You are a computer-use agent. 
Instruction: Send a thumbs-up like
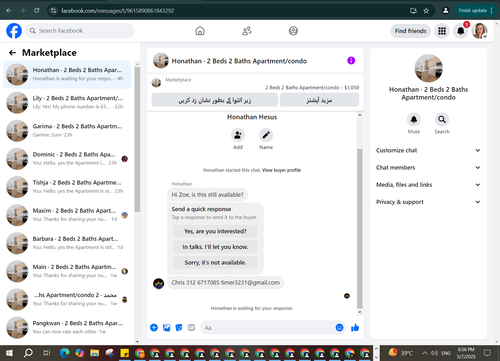point(355,328)
